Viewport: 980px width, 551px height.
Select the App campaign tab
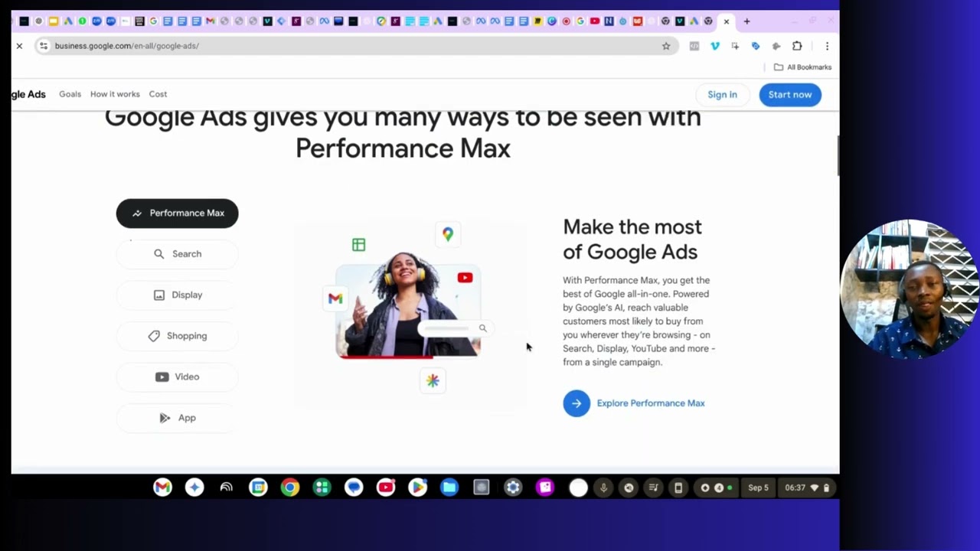[177, 418]
